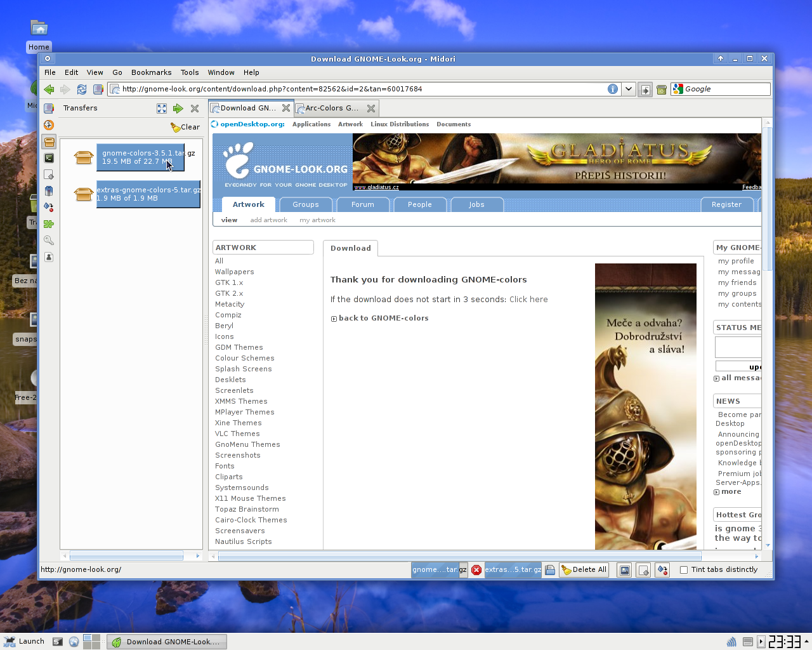The height and width of the screenshot is (650, 812).
Task: Click the green arrow in the Transfers header
Action: click(178, 109)
